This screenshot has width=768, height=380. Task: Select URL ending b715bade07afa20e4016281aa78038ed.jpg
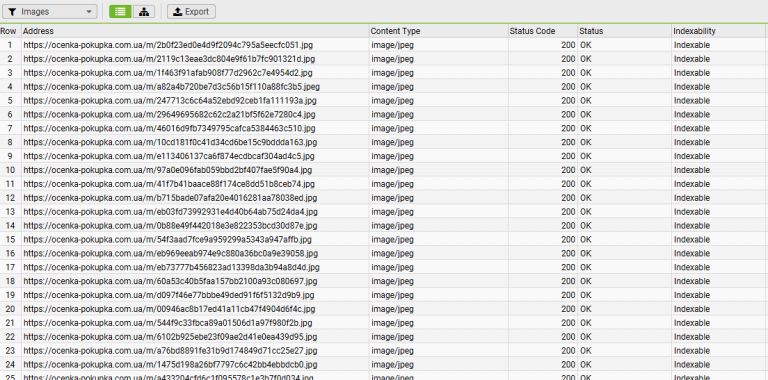point(170,198)
